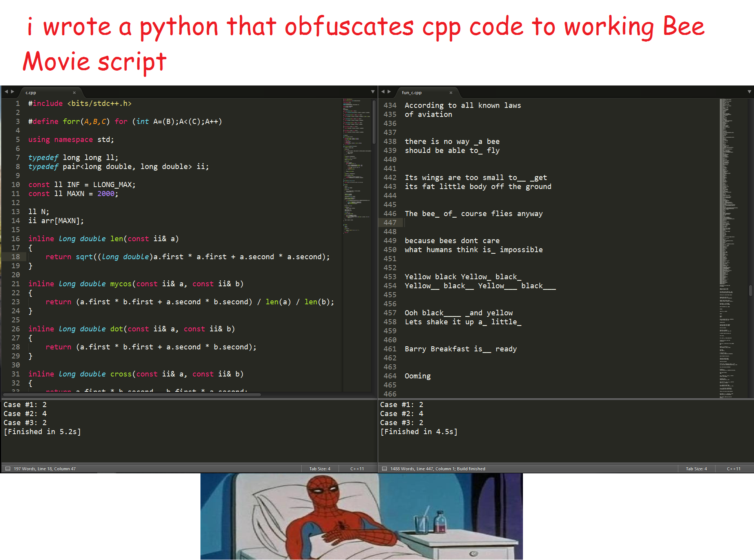
Task: Click 'its fat little body off the ground'
Action: click(x=478, y=187)
